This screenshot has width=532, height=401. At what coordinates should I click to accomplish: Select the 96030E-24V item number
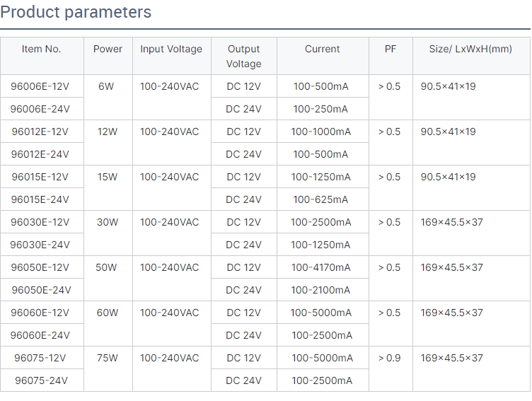40,245
